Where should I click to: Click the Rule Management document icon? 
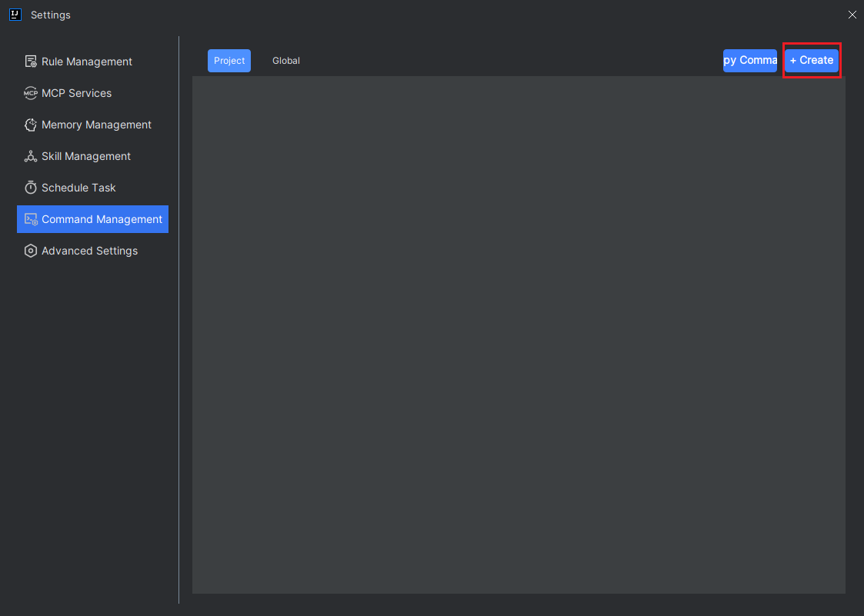point(31,62)
